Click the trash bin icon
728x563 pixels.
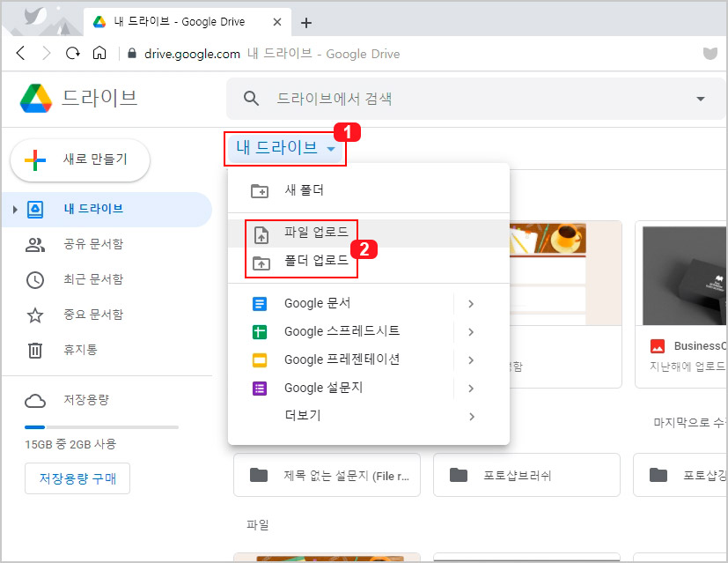(35, 351)
